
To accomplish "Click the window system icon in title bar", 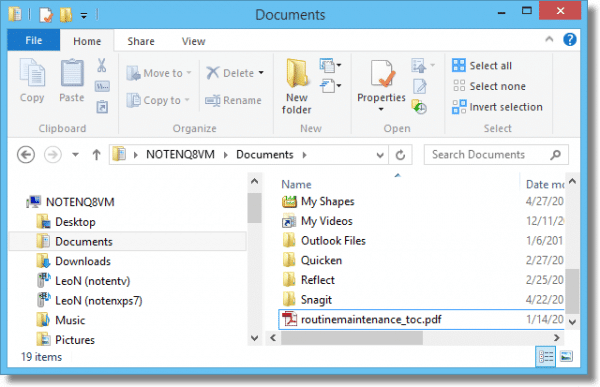I will [x=16, y=15].
